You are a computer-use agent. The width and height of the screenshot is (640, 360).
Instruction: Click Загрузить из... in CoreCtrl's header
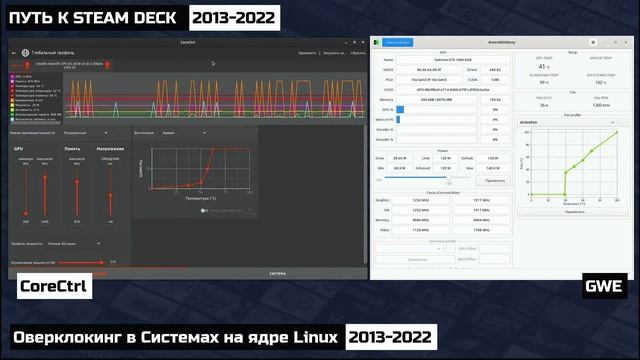coord(334,53)
